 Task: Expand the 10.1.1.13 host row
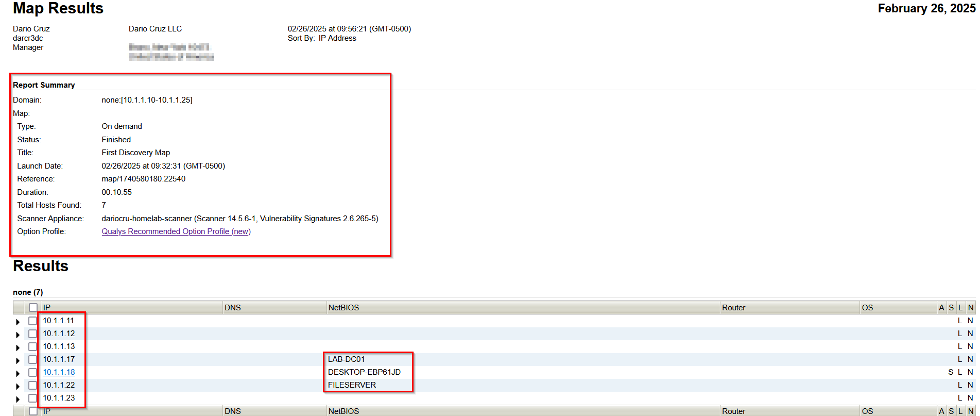click(x=18, y=347)
